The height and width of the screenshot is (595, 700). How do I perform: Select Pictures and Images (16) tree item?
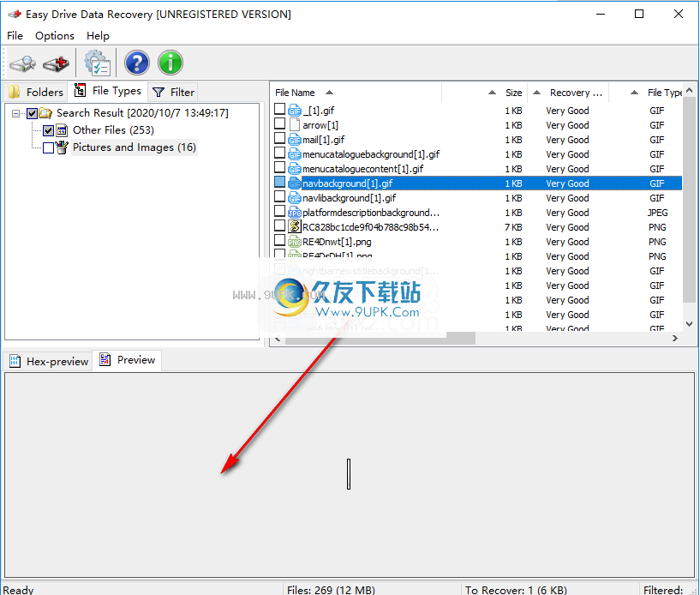click(135, 147)
